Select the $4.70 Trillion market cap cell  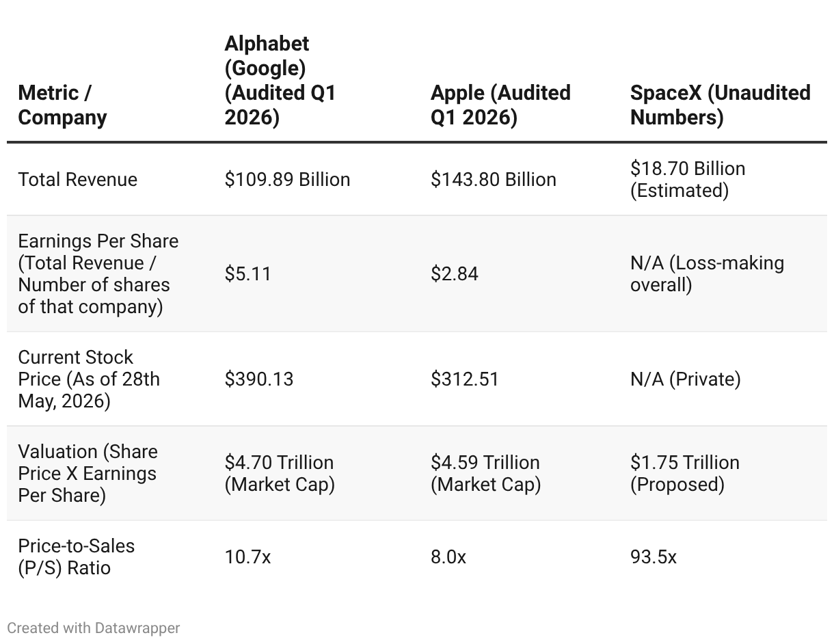click(280, 473)
